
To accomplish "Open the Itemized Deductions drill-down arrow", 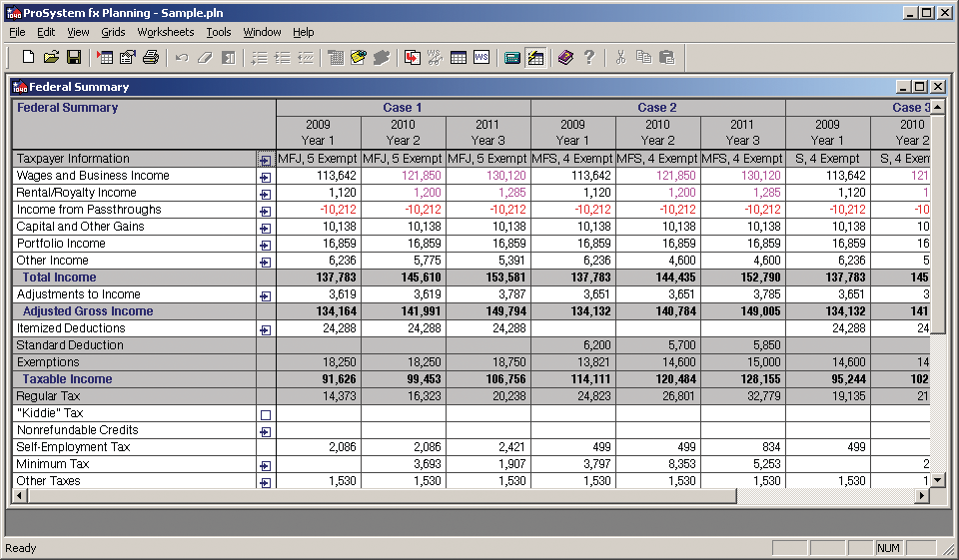I will 266,329.
